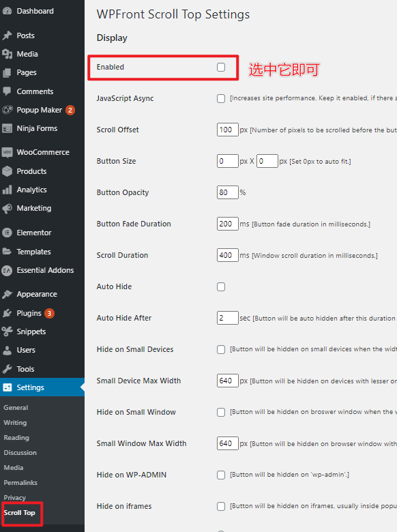Image resolution: width=397 pixels, height=532 pixels.
Task: Open the Marketing megaphone icon
Action: [7, 208]
